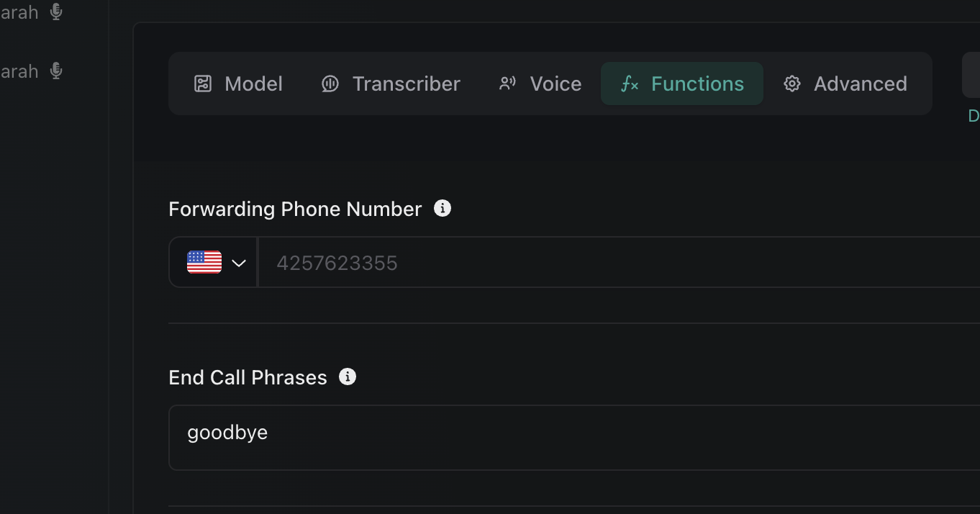The height and width of the screenshot is (514, 980).
Task: Click the US flag country selector
Action: point(204,263)
